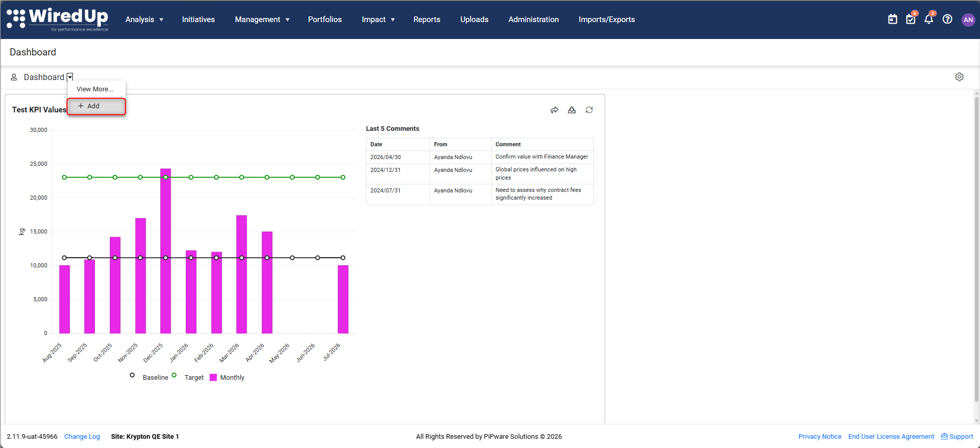Open the Change Log link

pyautogui.click(x=82, y=437)
